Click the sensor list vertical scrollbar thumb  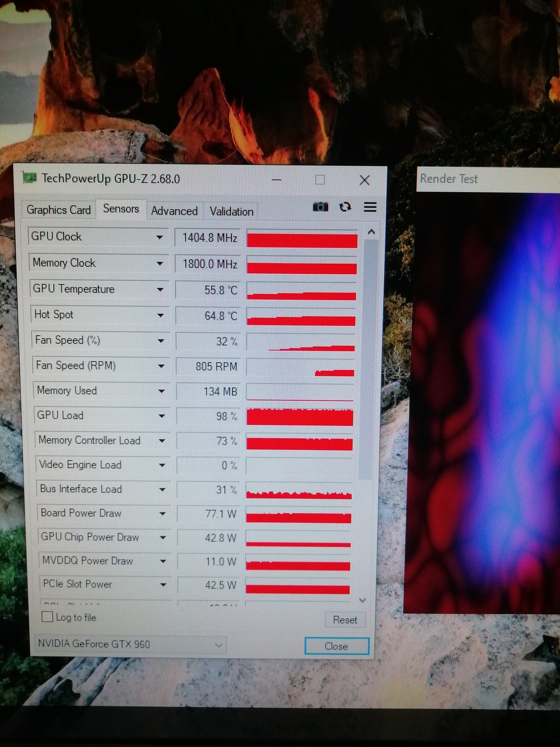(369, 359)
